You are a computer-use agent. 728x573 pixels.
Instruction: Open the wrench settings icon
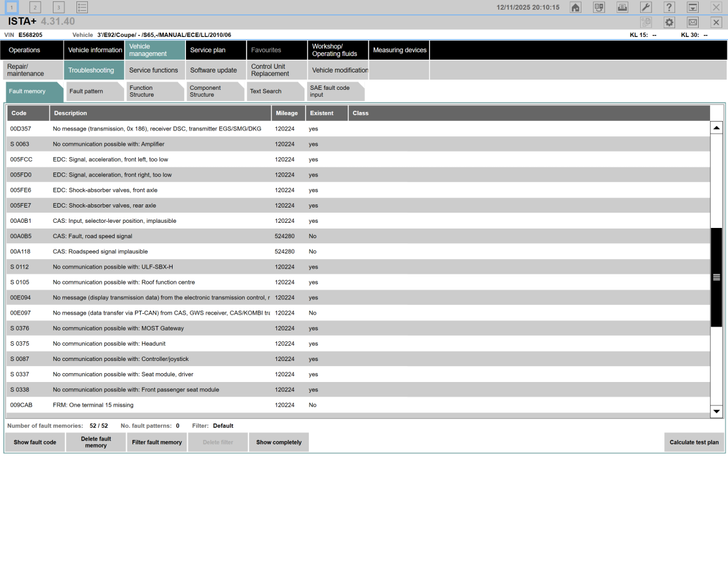(x=645, y=8)
